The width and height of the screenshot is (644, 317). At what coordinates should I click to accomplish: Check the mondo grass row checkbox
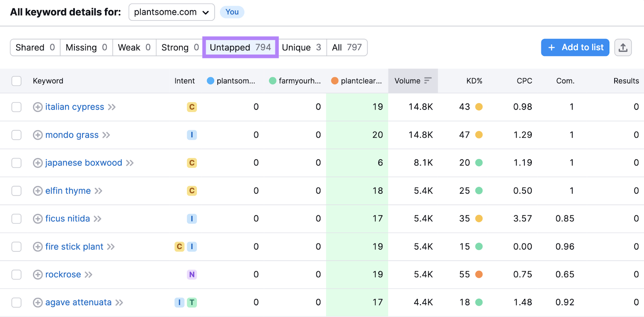tap(17, 135)
